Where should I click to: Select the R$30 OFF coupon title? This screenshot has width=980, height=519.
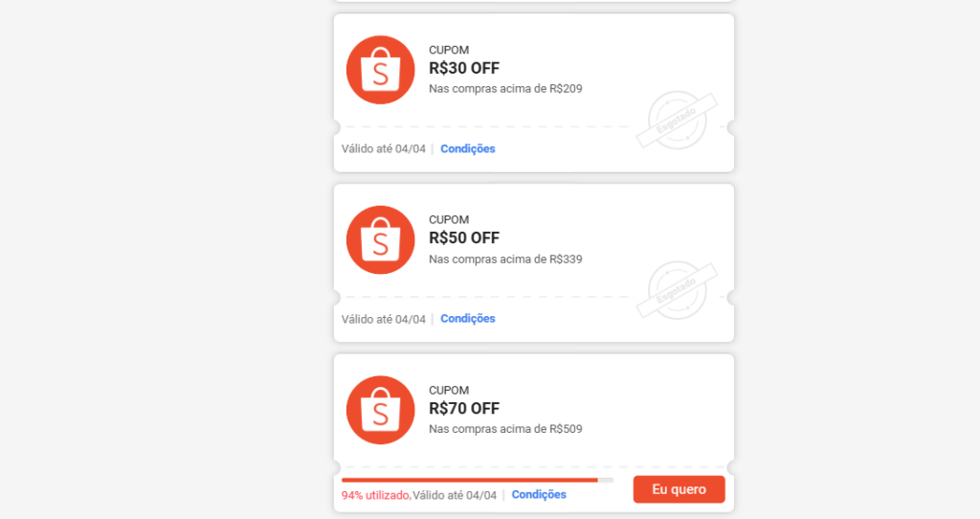click(x=464, y=68)
